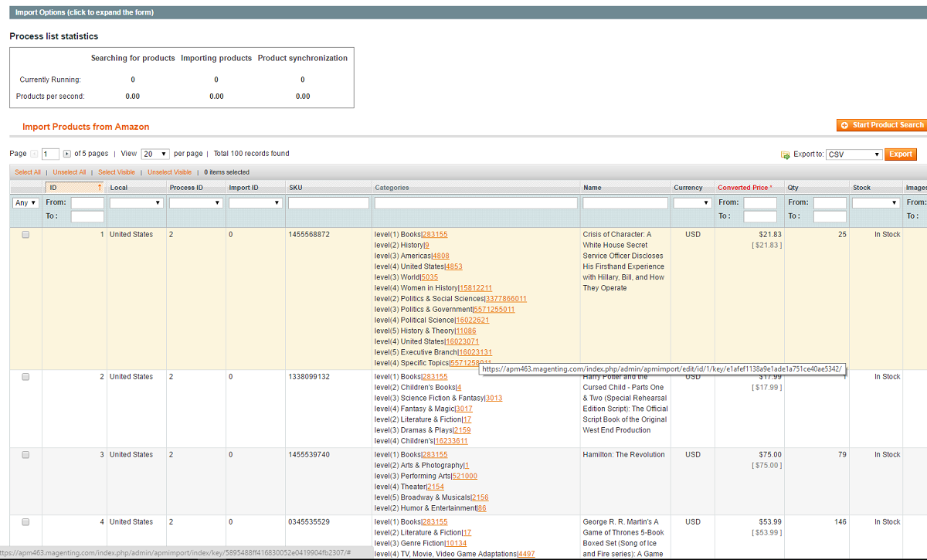Click the Start Product Search button

(881, 125)
